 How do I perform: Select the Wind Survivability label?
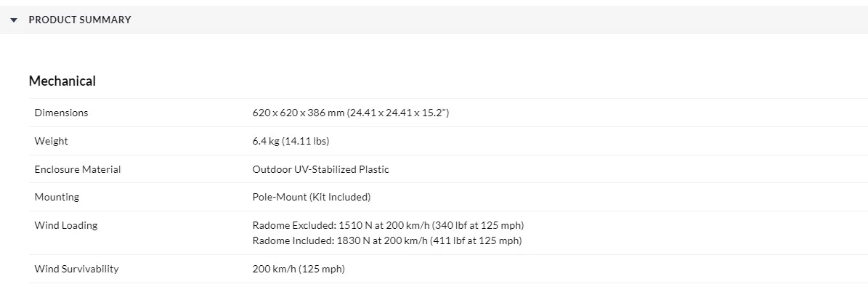click(76, 269)
